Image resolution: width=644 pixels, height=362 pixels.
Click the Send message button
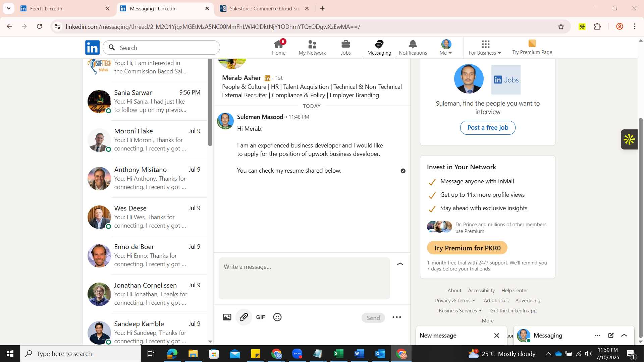(x=373, y=318)
